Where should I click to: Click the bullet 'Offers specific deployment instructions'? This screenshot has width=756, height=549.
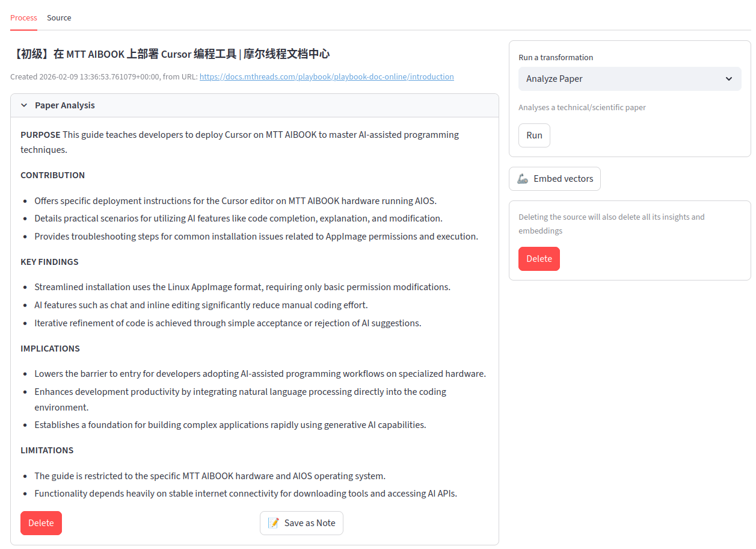pyautogui.click(x=235, y=201)
